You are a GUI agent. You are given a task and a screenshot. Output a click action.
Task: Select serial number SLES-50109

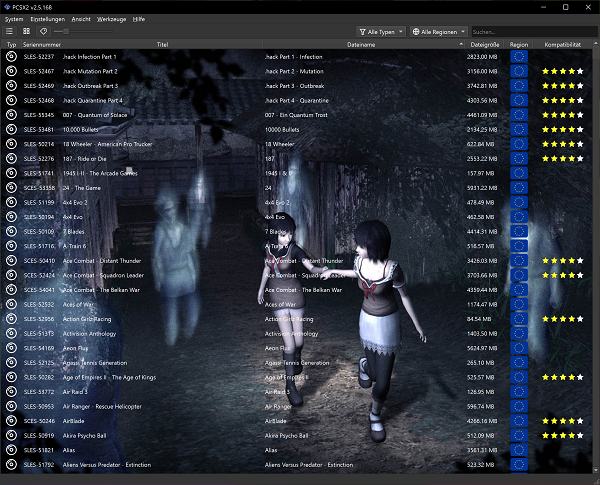(x=39, y=232)
